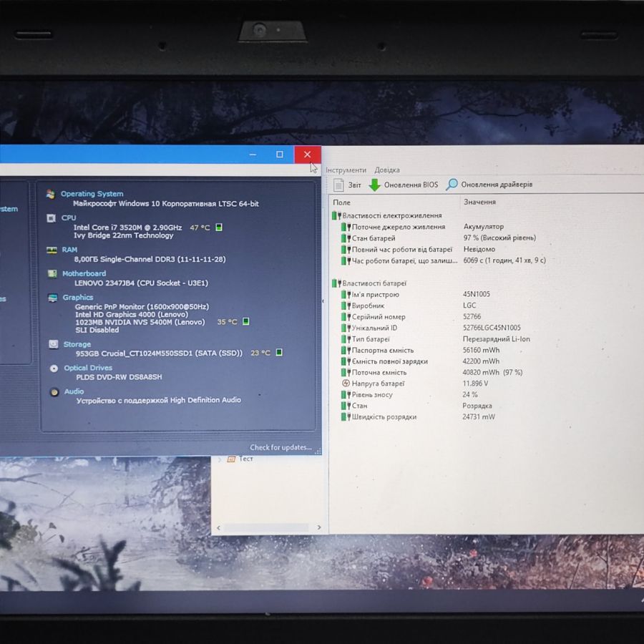Click the battery icon beside Рівень зносу
This screenshot has height=644, width=644.
(346, 395)
